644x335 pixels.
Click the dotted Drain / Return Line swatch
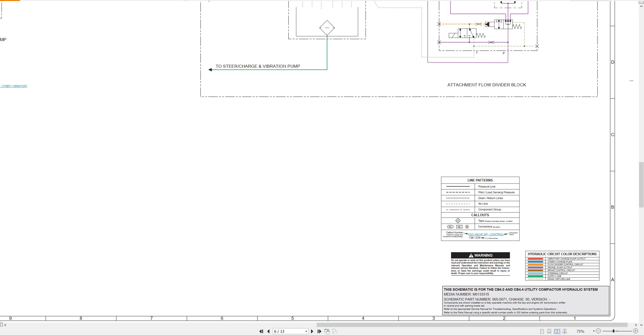point(535,279)
